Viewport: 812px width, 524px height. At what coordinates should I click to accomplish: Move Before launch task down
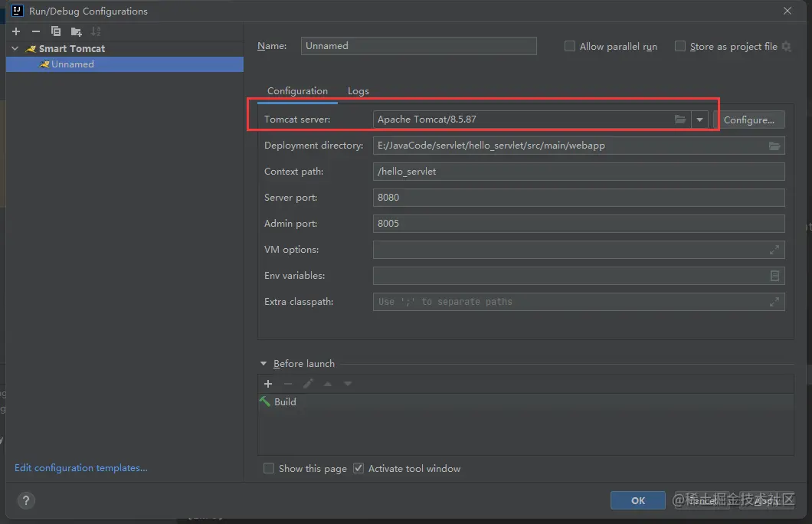pyautogui.click(x=348, y=384)
